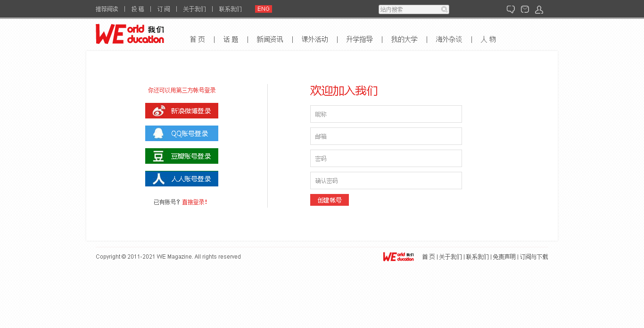
Task: Go to 我的大学 section
Action: point(404,40)
